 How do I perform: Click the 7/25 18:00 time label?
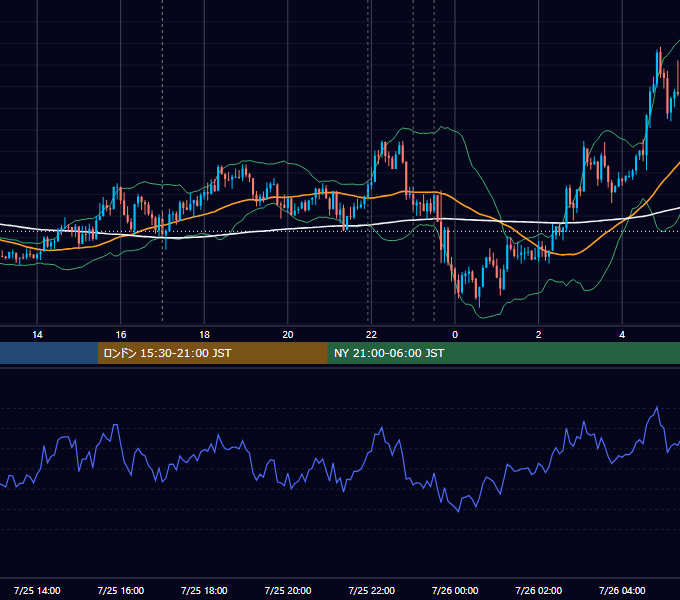(204, 590)
